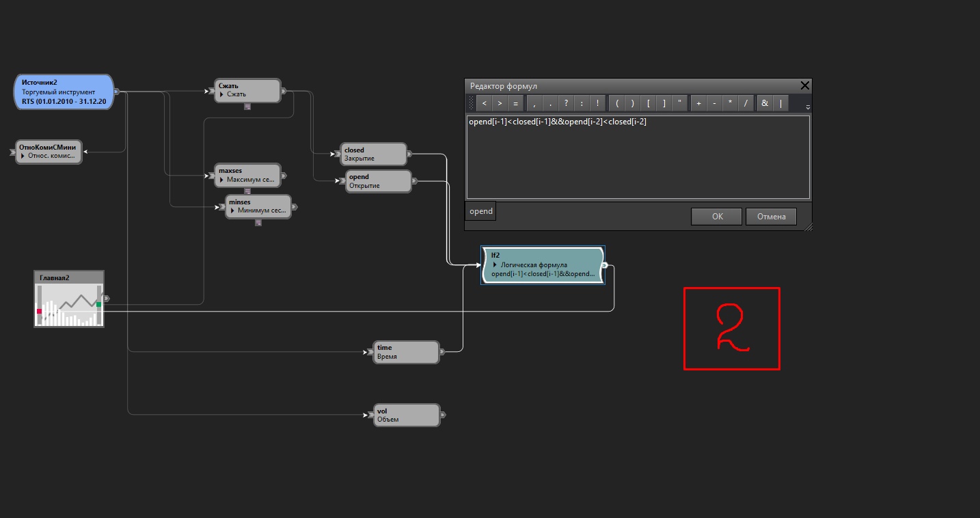
Task: Insert an opening square bracket
Action: point(649,103)
